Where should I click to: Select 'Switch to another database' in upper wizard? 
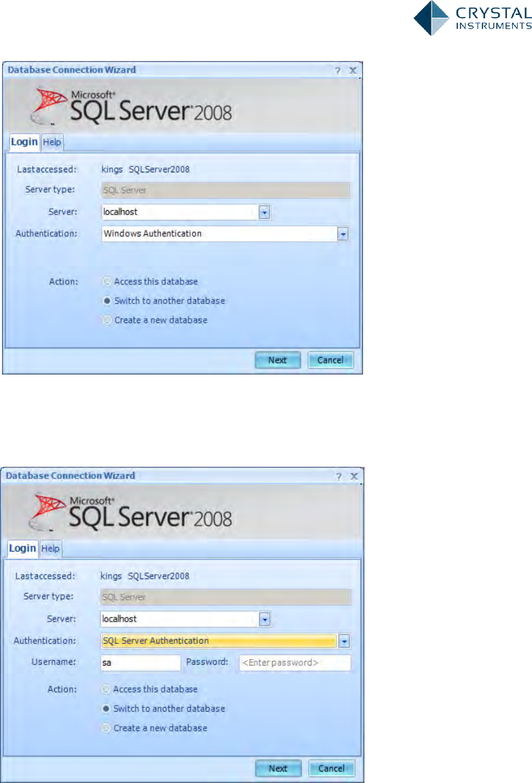pos(164,301)
